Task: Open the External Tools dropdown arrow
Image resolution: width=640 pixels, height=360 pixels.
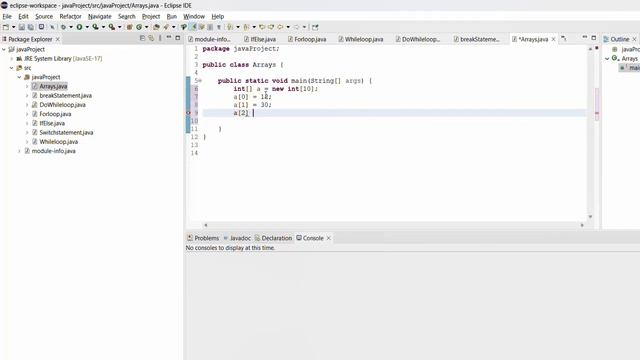Action: 119,27
